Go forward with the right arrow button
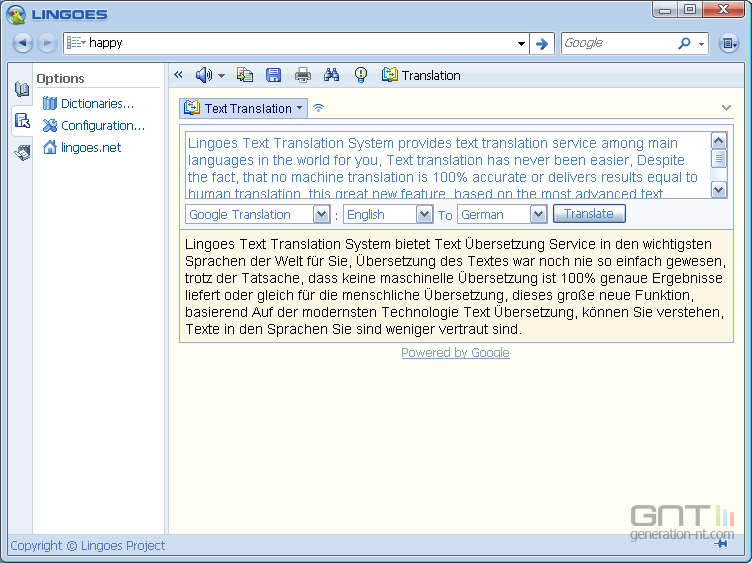This screenshot has width=752, height=563. (x=47, y=43)
